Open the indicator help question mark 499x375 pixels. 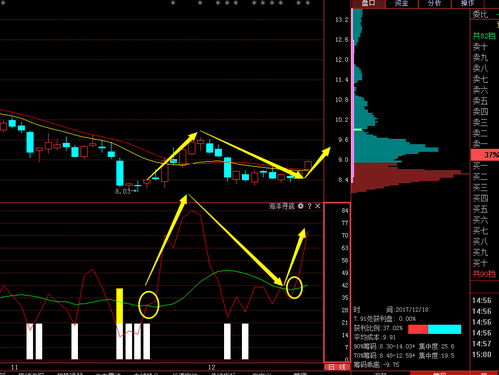click(x=310, y=206)
